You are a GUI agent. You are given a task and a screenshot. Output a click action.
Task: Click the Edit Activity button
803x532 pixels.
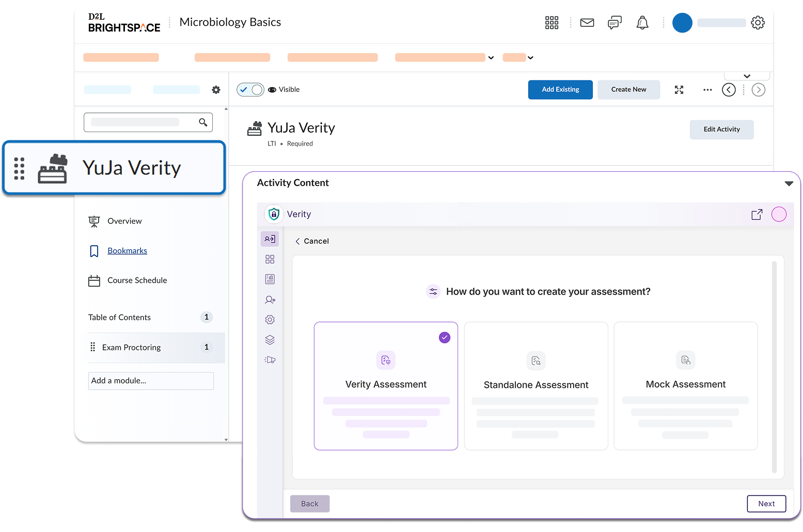(x=721, y=130)
